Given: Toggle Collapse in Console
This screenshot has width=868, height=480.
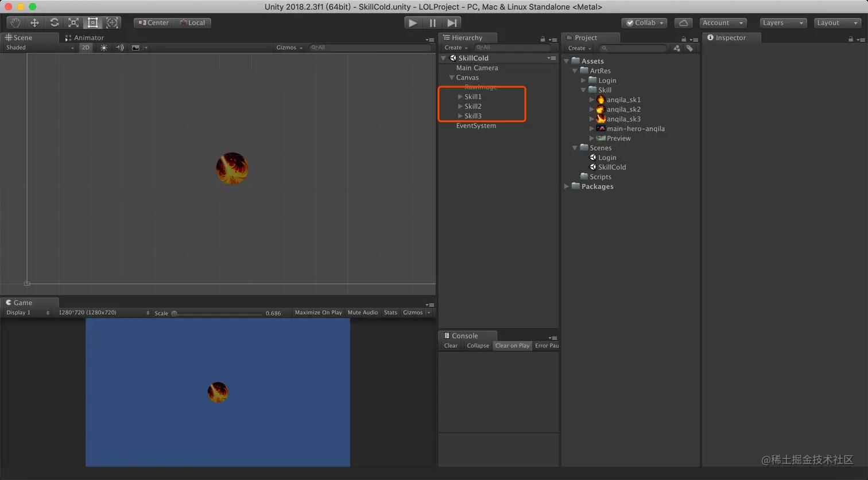Looking at the screenshot, I should 478,346.
